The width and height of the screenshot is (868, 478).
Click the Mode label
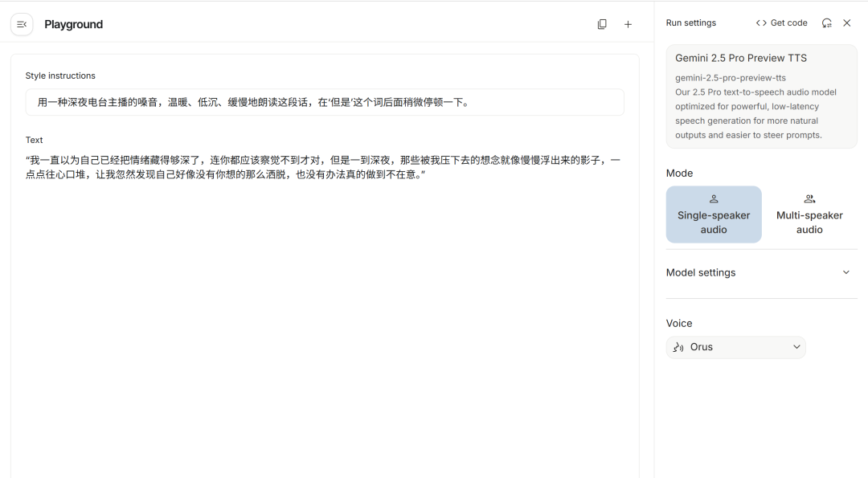pos(679,174)
